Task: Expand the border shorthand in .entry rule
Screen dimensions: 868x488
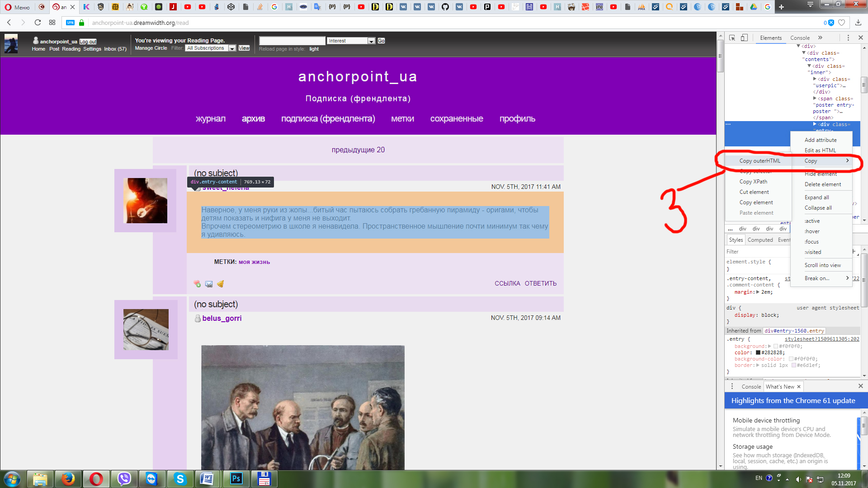Action: tap(758, 365)
